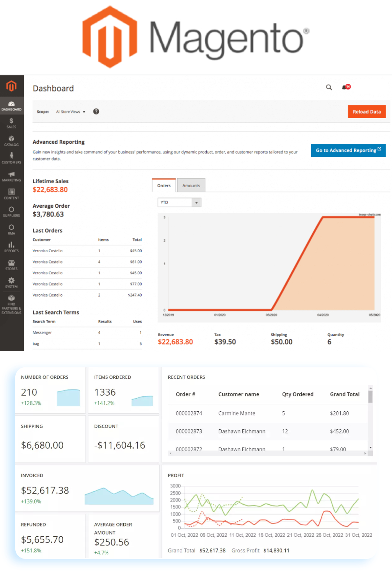
Task: Open notifications bell icon
Action: 345,87
